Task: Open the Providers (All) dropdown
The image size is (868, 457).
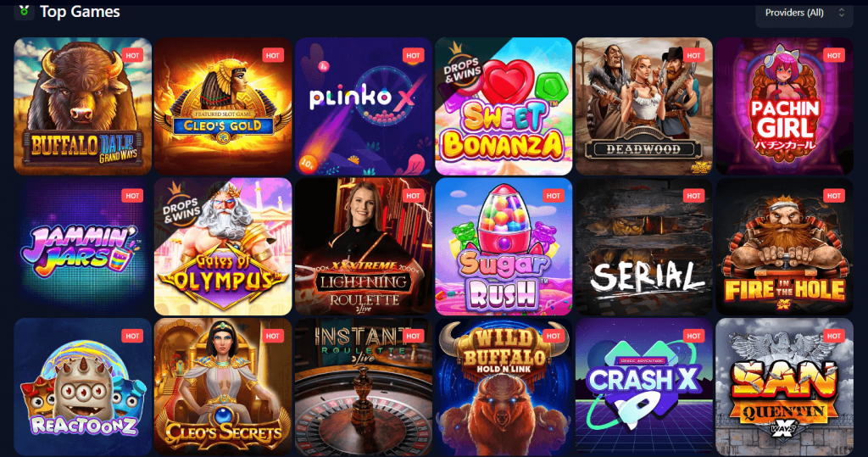Action: click(804, 13)
